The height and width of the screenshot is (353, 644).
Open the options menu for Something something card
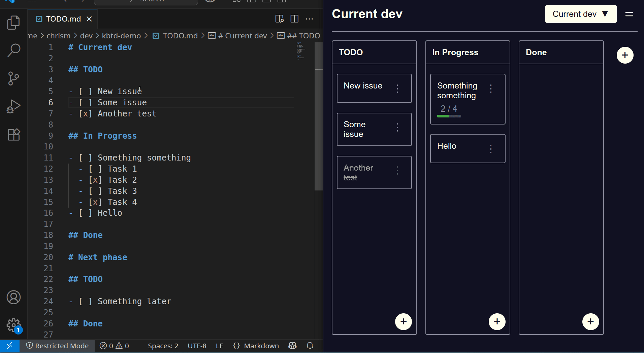click(491, 89)
